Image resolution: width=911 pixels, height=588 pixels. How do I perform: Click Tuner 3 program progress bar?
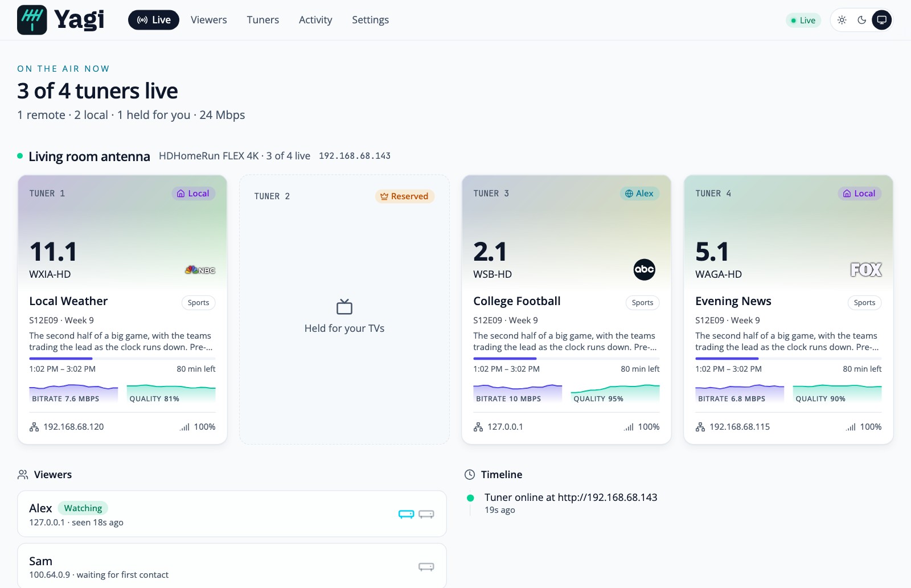click(567, 359)
